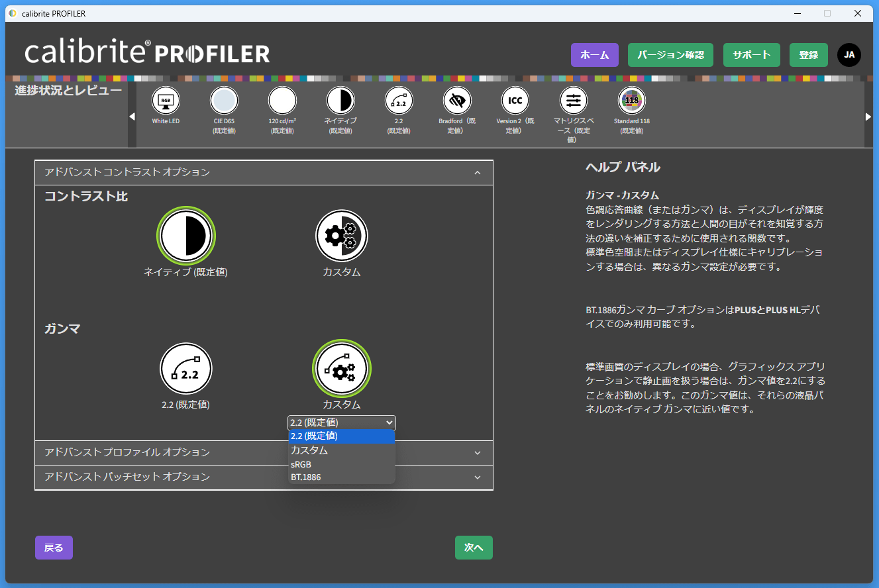879x588 pixels.
Task: Collapse アドバンスト コントラスト オプション section
Action: [264, 172]
